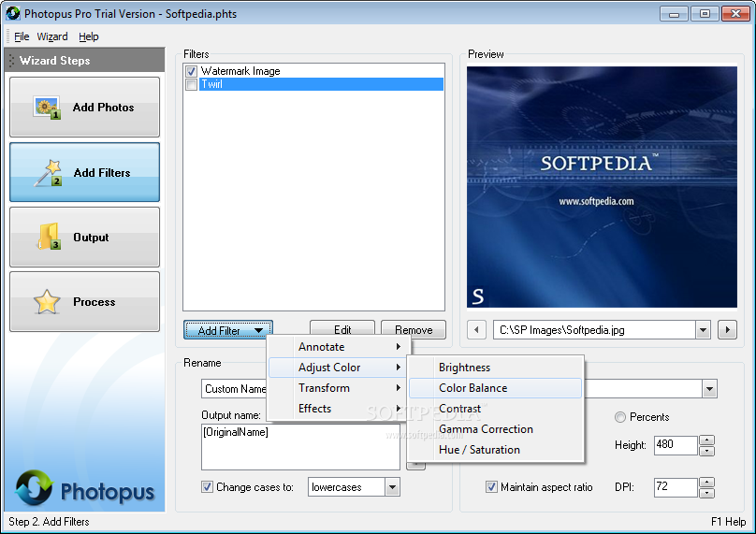This screenshot has height=534, width=756.
Task: Click the Add Photos sunflower icon
Action: click(47, 108)
